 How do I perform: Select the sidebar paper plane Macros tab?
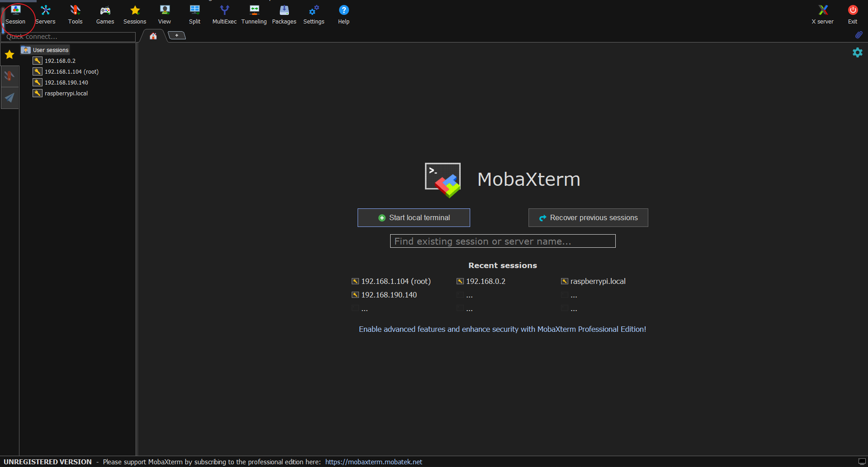(x=9, y=98)
